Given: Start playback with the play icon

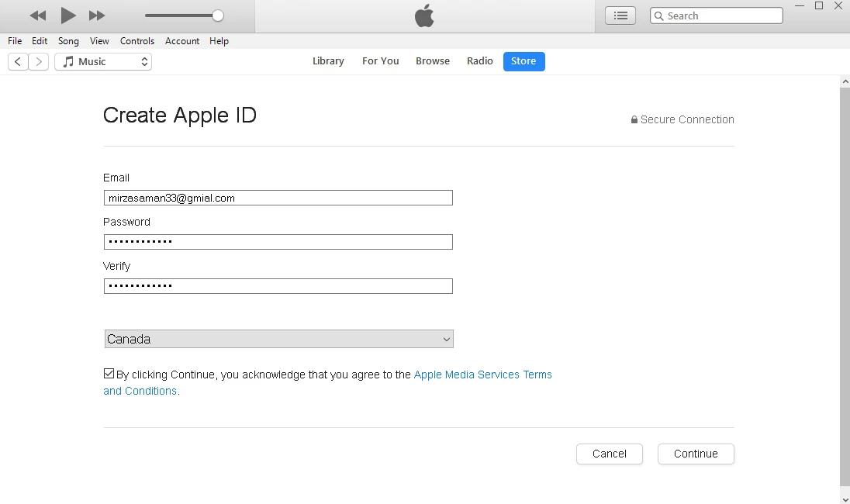Looking at the screenshot, I should pos(67,16).
